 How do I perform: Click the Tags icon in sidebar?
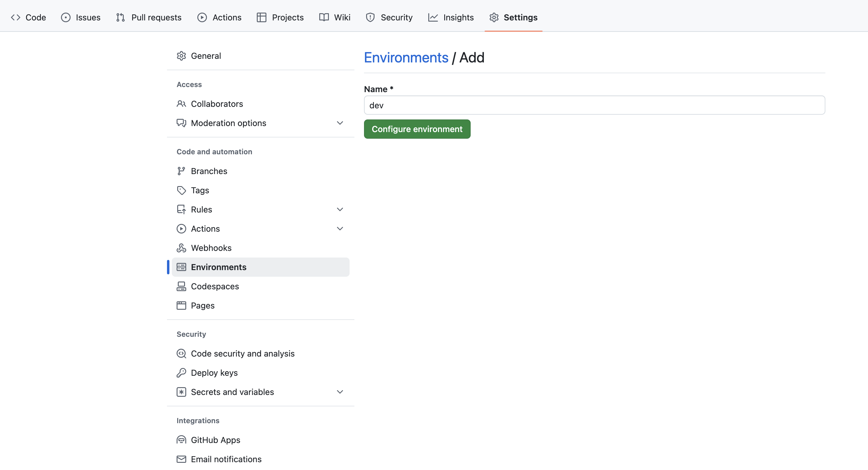(181, 190)
